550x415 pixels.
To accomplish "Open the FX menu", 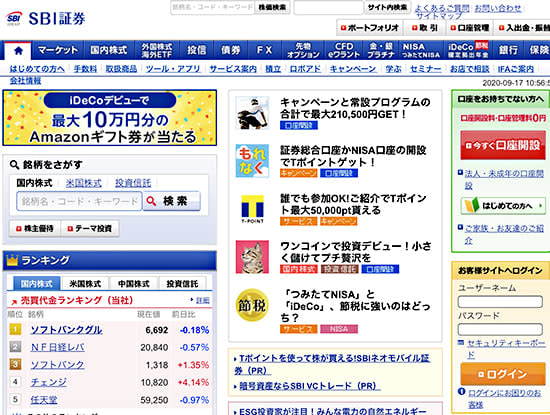I will [264, 50].
